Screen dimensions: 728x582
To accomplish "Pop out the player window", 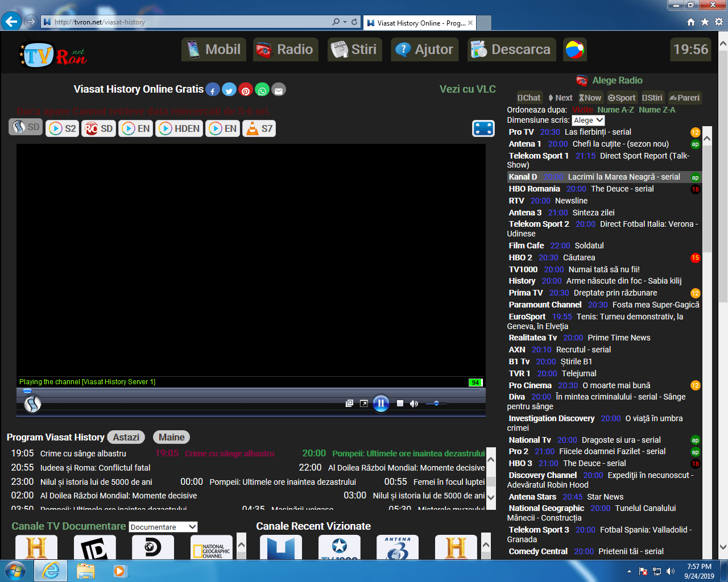I will 364,404.
